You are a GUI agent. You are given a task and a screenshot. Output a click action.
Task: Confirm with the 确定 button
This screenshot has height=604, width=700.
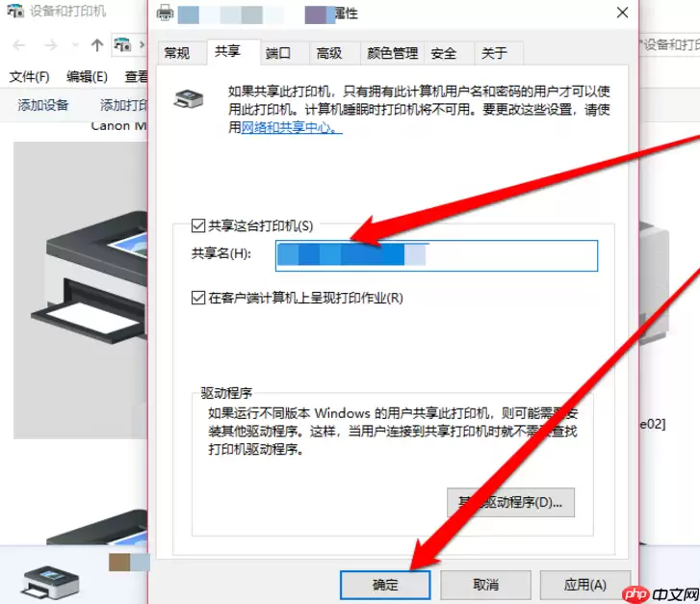tap(385, 585)
